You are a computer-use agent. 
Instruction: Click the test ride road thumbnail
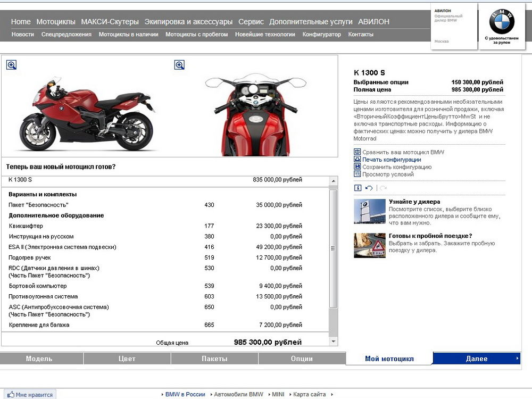(370, 245)
